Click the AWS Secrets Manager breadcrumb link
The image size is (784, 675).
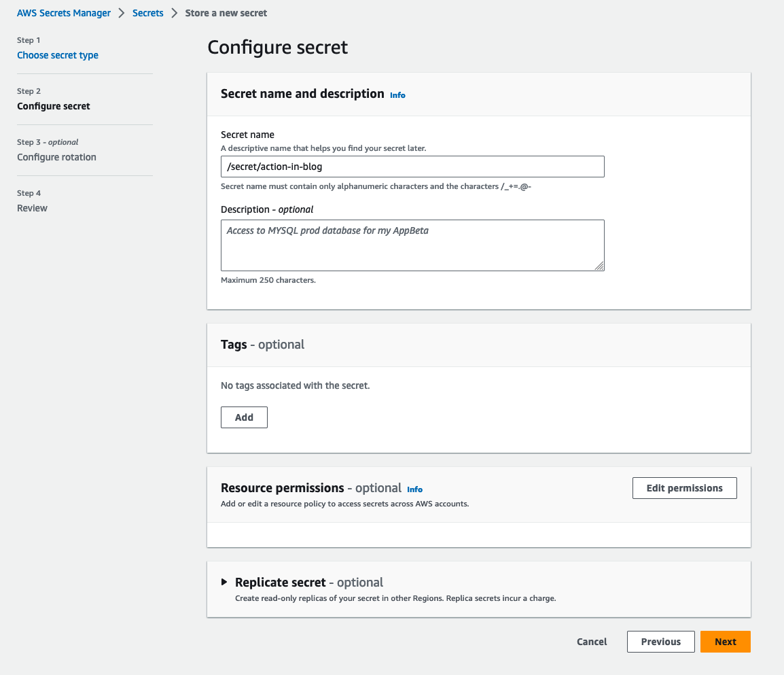64,13
